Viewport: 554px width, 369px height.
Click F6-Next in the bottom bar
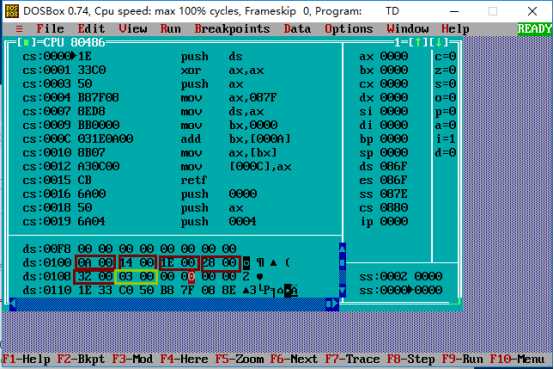pos(294,359)
